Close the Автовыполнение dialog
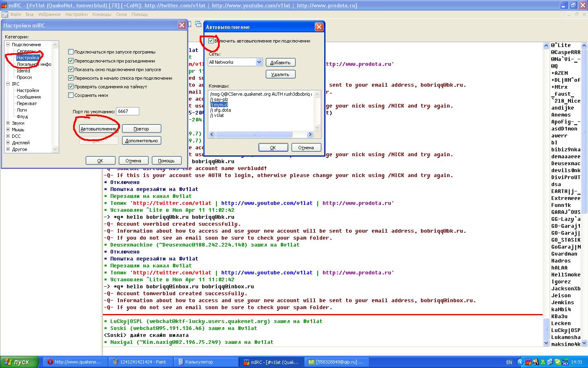 click(319, 27)
